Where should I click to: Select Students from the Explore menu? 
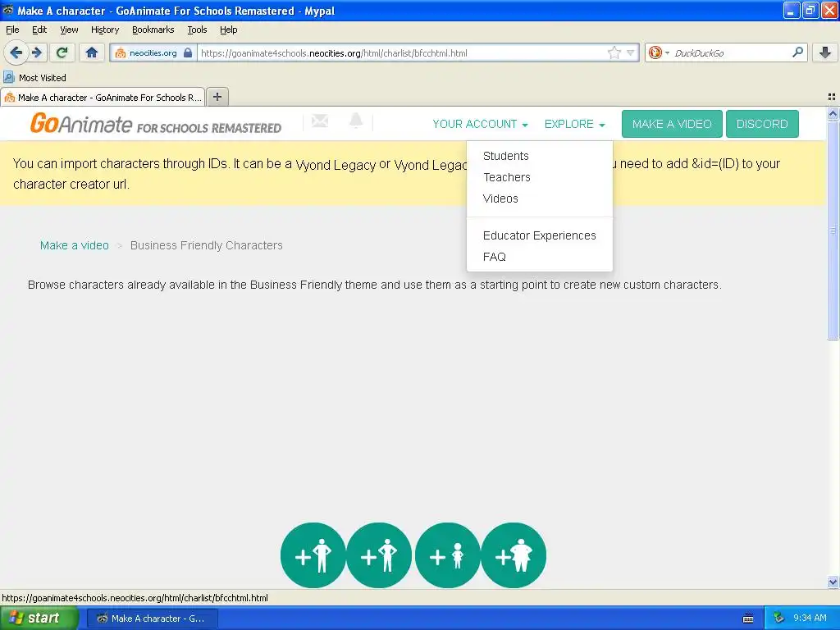[x=505, y=156]
